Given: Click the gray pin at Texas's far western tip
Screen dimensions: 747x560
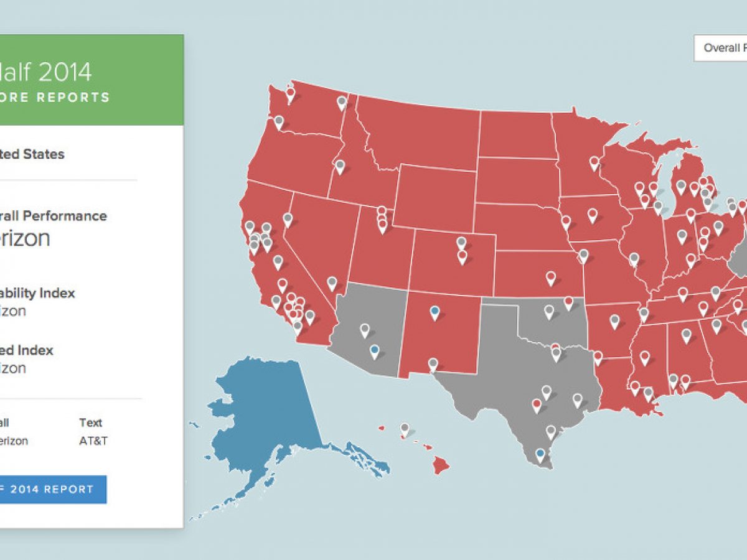Looking at the screenshot, I should click(x=433, y=363).
